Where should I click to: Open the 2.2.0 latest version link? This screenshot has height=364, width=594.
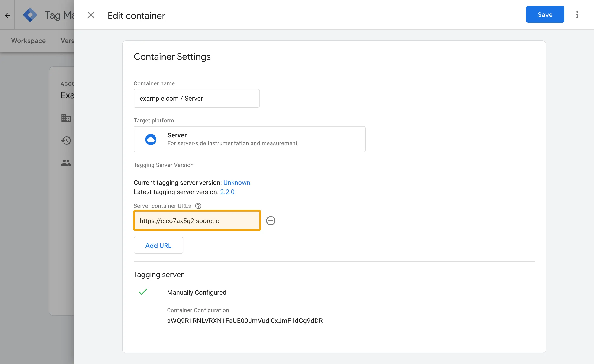tap(227, 192)
